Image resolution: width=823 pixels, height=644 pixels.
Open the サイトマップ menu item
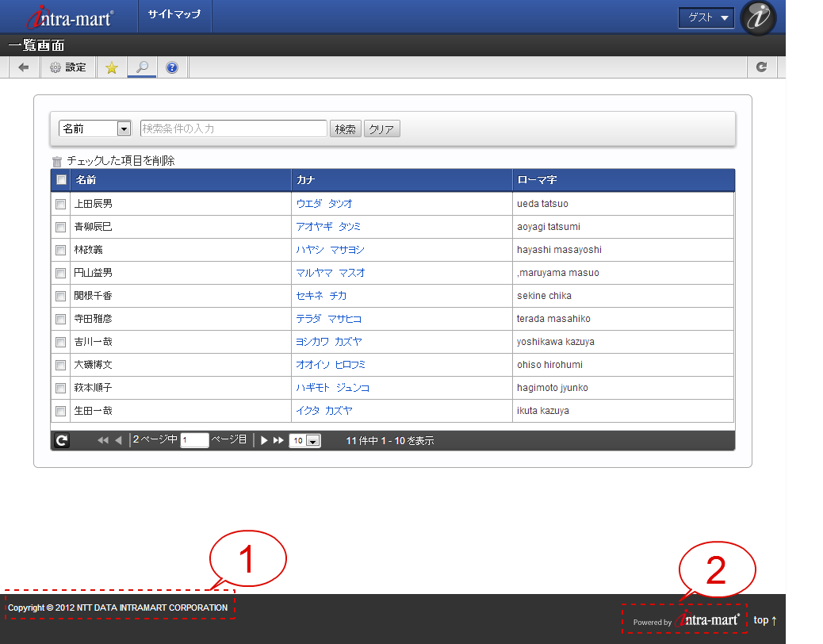click(x=174, y=15)
